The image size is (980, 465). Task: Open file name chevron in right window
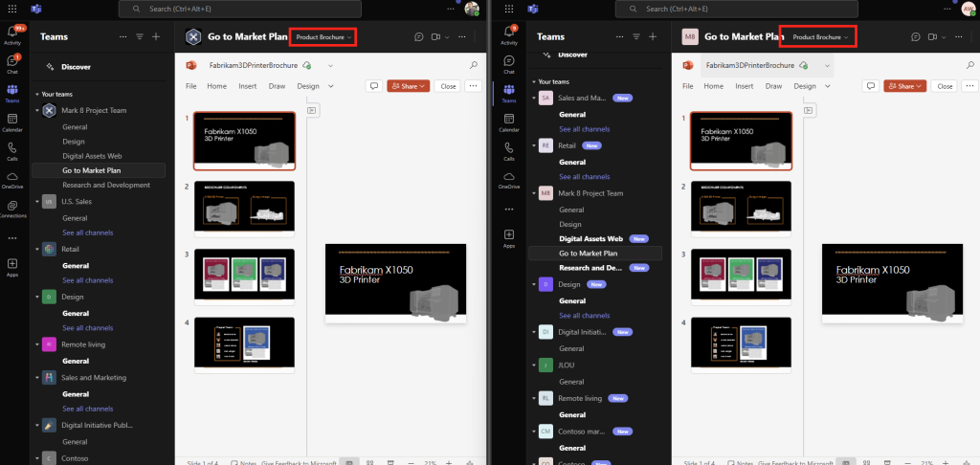point(827,66)
